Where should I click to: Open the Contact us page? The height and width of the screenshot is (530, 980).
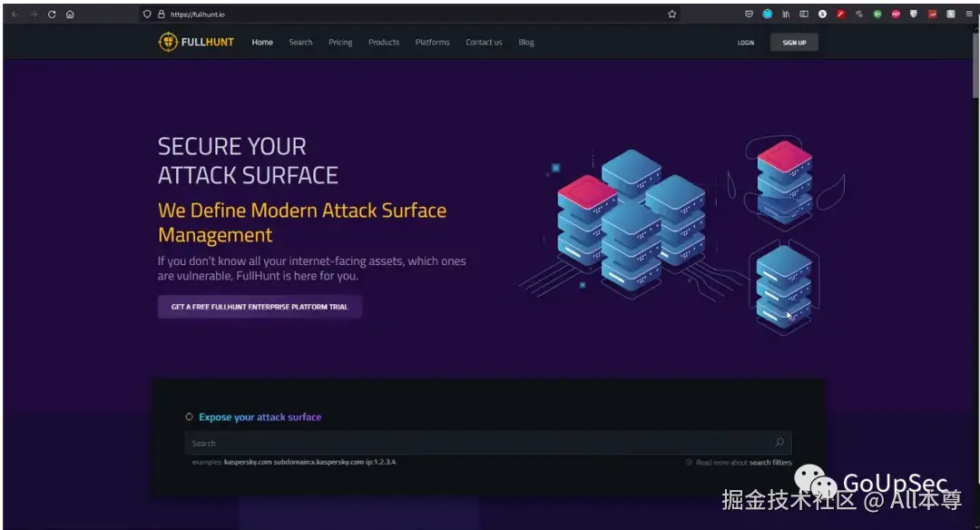(x=484, y=43)
